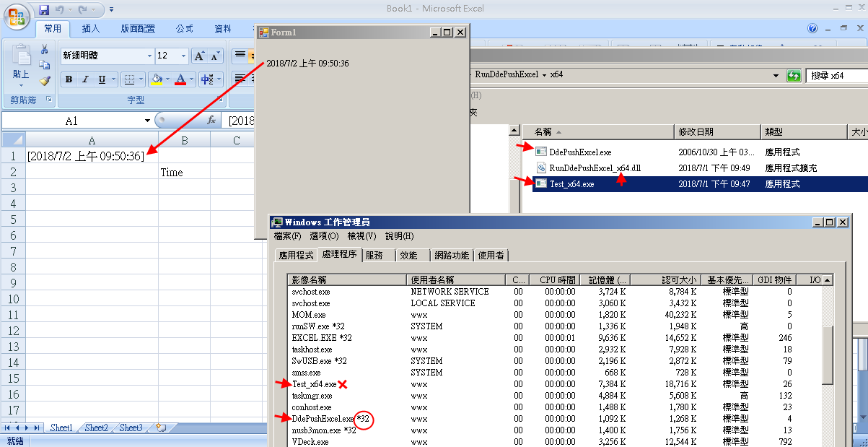This screenshot has height=447, width=868.
Task: Apply cell borders icon
Action: point(128,79)
